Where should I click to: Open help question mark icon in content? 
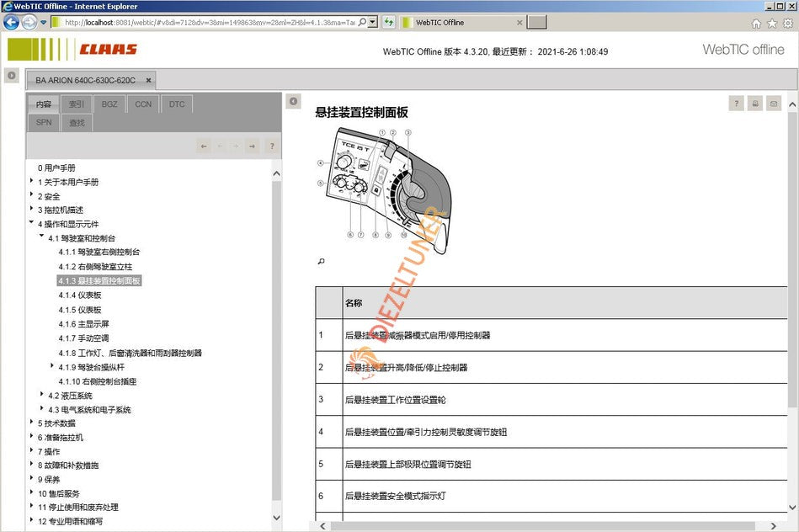(x=737, y=104)
